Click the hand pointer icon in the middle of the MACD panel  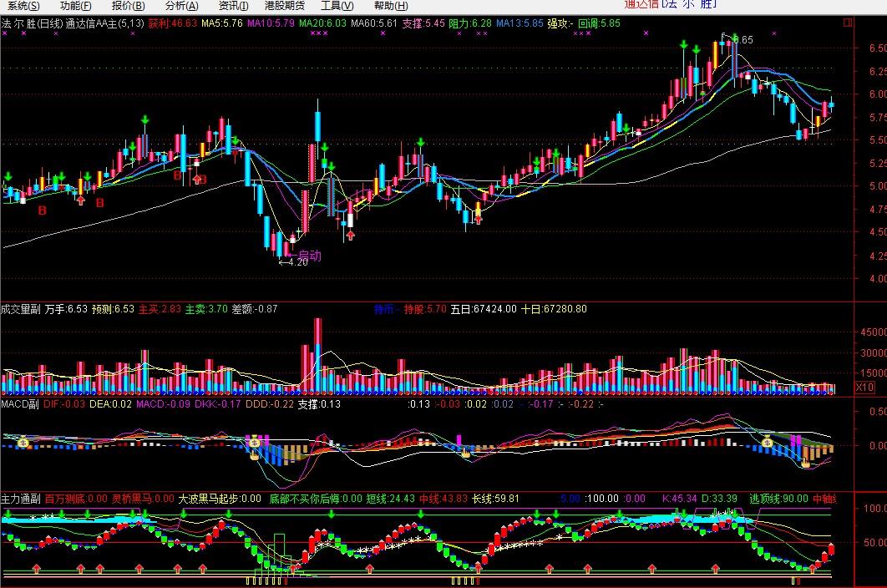coord(465,452)
